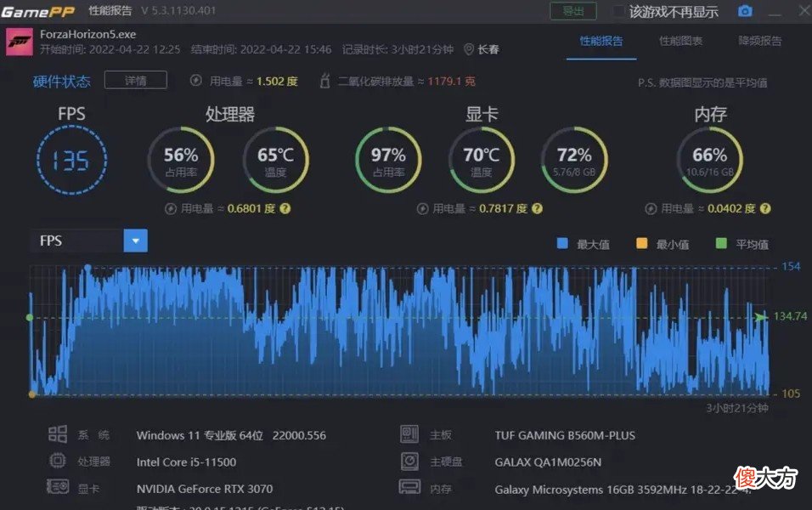Click the processor power usage icon
This screenshot has height=510, width=812.
[171, 209]
